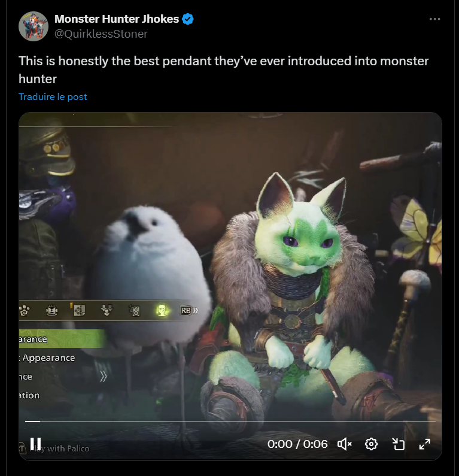The image size is (459, 476).
Task: Pause the video playback
Action: pos(35,444)
